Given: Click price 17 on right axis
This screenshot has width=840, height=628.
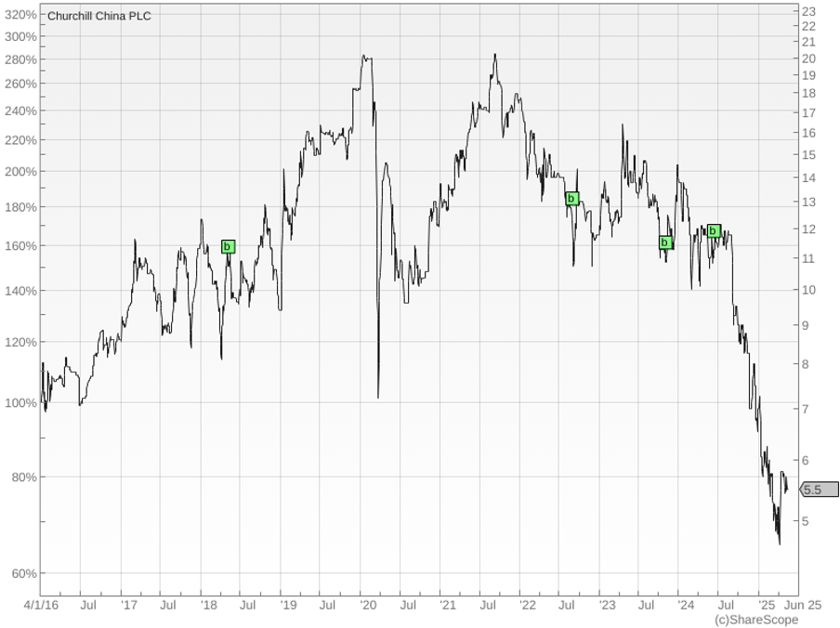Looking at the screenshot, I should coord(809,113).
